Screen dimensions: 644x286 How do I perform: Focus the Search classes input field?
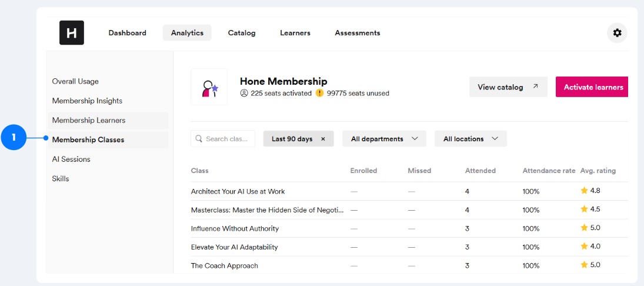pos(223,139)
